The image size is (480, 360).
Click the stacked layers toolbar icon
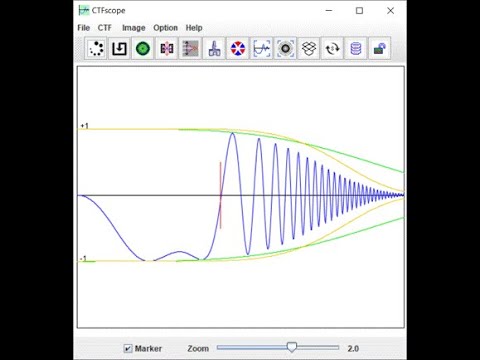click(309, 49)
